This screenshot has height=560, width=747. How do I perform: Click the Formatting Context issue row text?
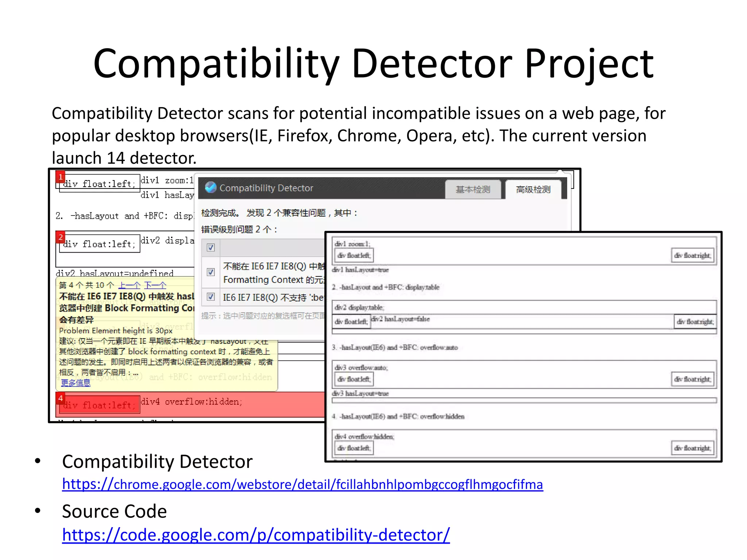[274, 273]
